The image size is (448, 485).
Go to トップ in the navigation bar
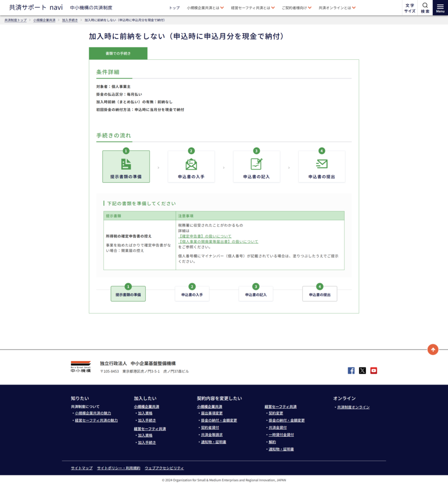(x=174, y=8)
